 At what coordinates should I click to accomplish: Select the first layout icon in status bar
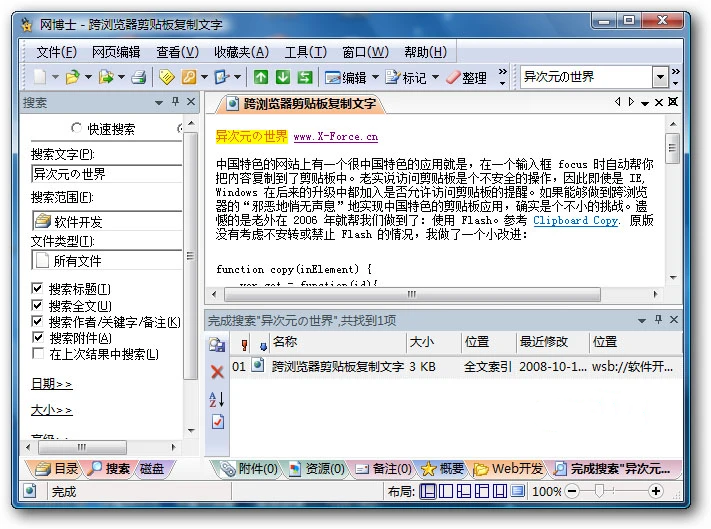(x=428, y=491)
